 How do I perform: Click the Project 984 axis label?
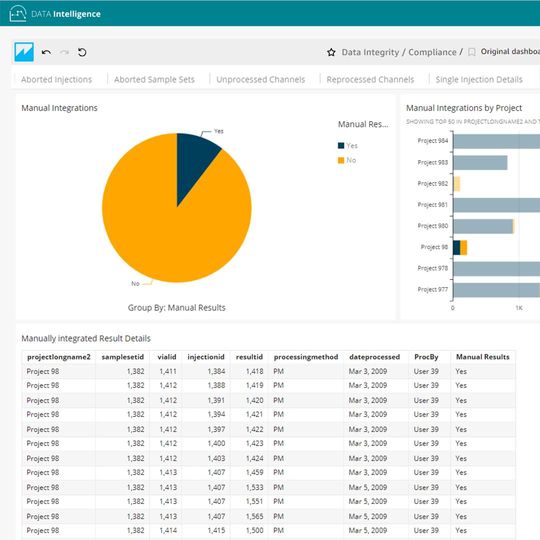tap(433, 141)
